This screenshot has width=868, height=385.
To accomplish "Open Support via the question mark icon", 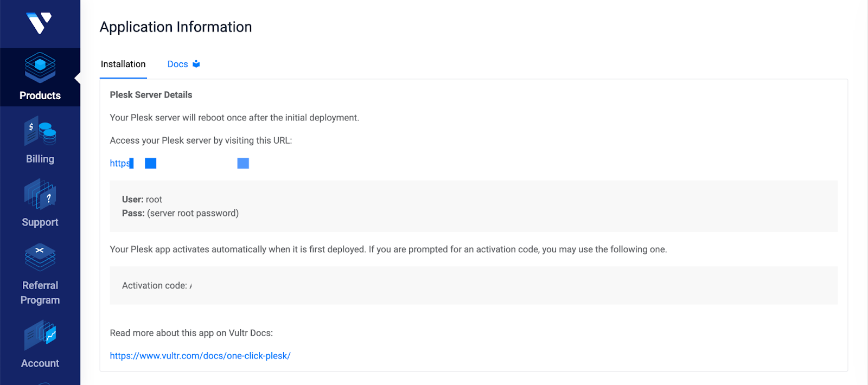I will (x=40, y=194).
